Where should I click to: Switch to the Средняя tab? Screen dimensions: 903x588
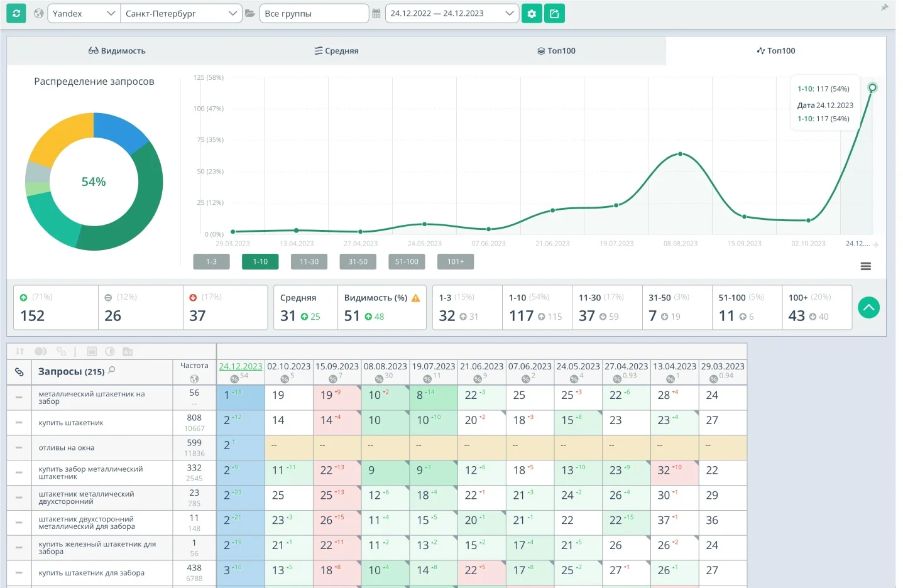[x=336, y=51]
